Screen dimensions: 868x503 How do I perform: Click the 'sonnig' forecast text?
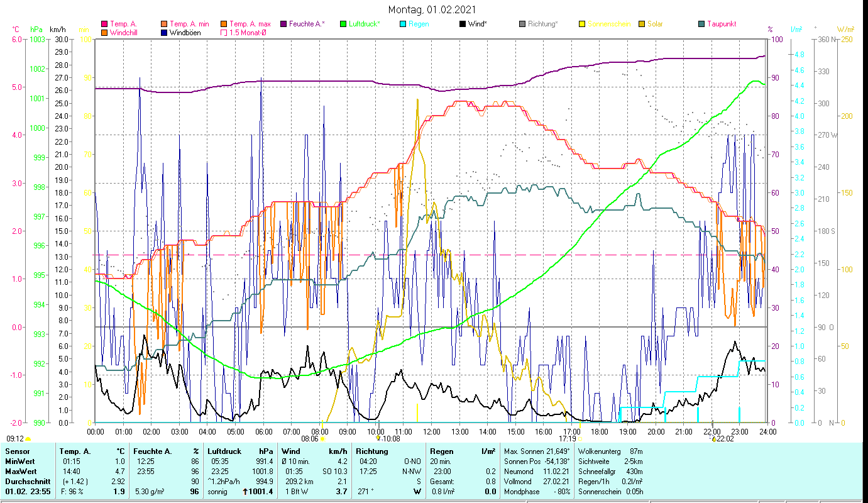coord(218,492)
